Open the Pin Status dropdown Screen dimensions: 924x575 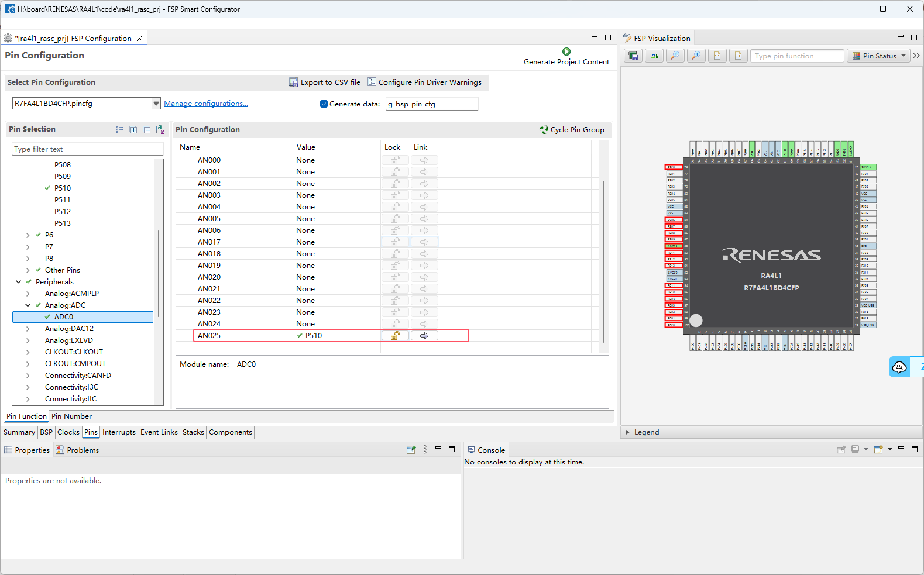879,56
